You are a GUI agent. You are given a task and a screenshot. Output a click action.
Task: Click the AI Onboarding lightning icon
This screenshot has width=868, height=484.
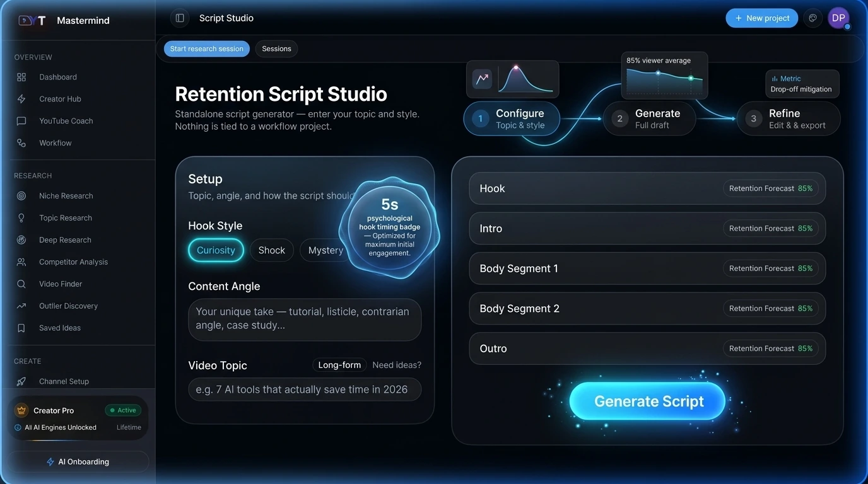point(50,462)
